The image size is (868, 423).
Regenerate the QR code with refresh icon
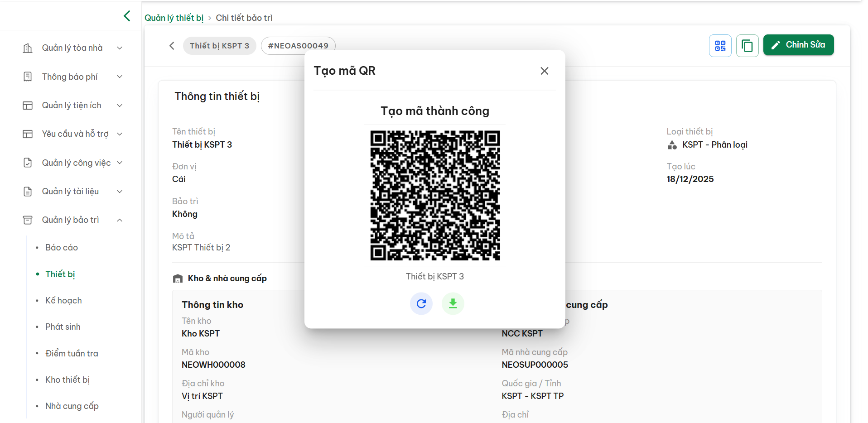(421, 303)
